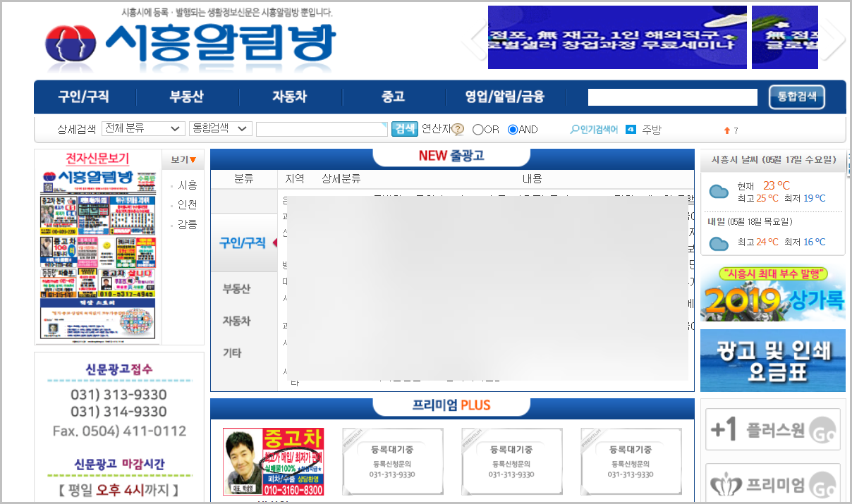
Task: Open the 2019 상가록 banner
Action: pyautogui.click(x=773, y=294)
